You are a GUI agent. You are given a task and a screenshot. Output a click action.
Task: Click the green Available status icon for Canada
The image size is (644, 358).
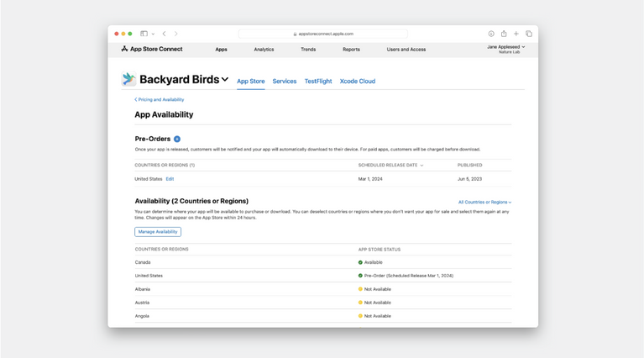pyautogui.click(x=360, y=262)
